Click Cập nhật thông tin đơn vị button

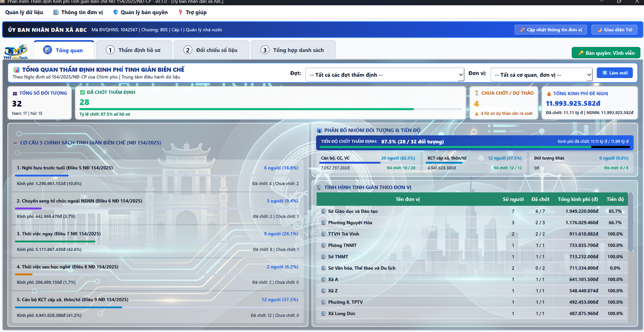click(x=551, y=30)
